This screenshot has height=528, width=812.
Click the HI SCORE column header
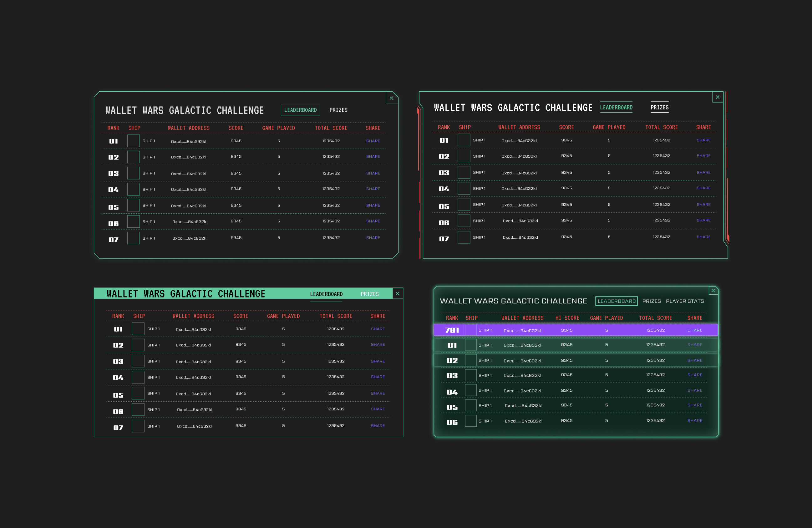pos(567,318)
